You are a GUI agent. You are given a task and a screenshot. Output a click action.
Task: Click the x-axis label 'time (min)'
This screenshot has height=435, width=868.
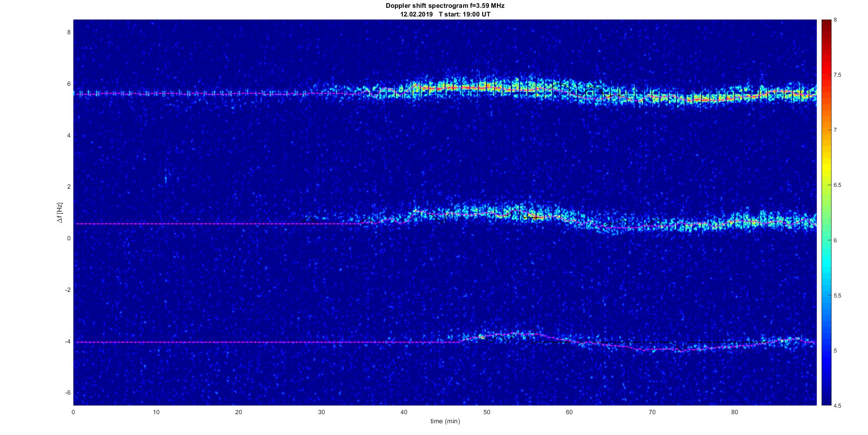[445, 421]
